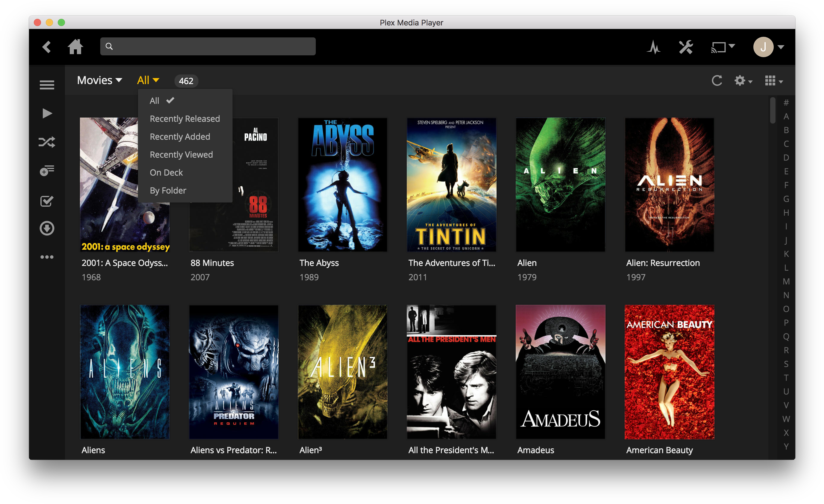Viewport: 824px width, 504px height.
Task: Jump to letter D in index
Action: coord(786,157)
